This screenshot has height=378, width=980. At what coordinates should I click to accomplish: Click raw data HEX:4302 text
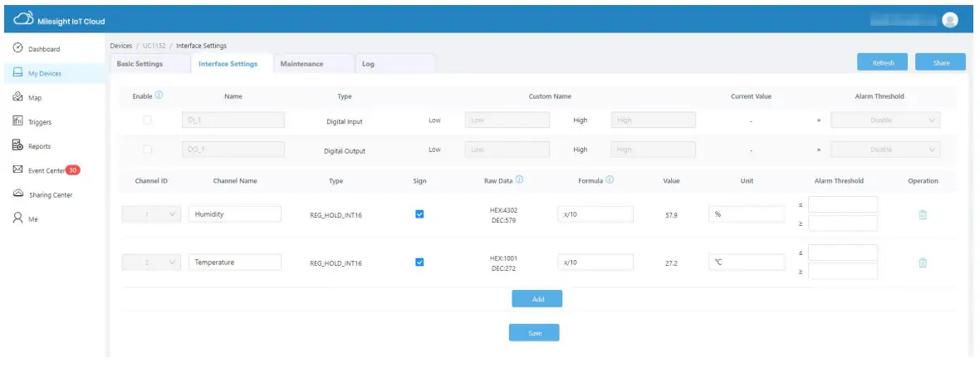pyautogui.click(x=503, y=210)
